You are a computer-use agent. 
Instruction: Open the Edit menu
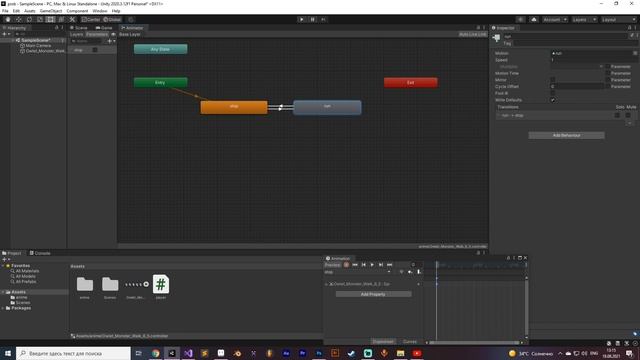click(x=16, y=11)
